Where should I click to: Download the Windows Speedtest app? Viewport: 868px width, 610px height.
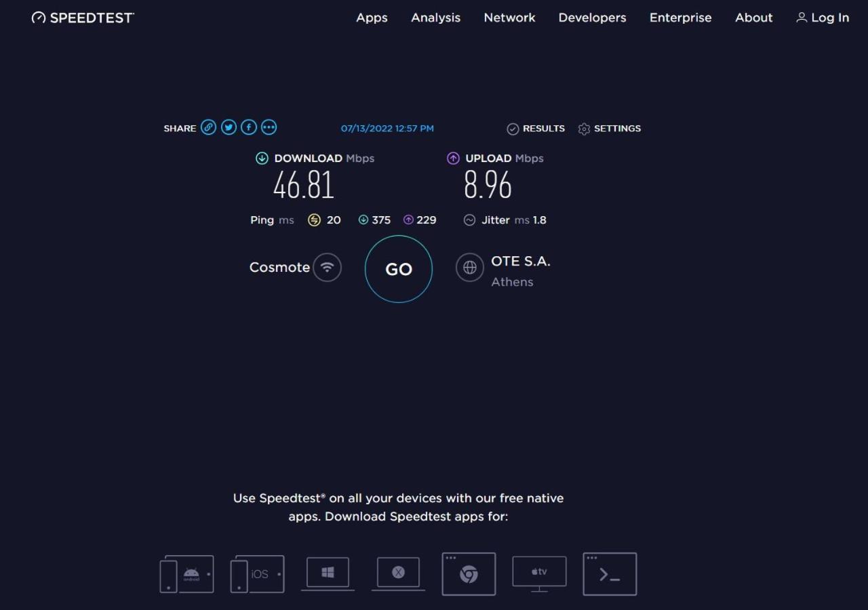pyautogui.click(x=328, y=574)
